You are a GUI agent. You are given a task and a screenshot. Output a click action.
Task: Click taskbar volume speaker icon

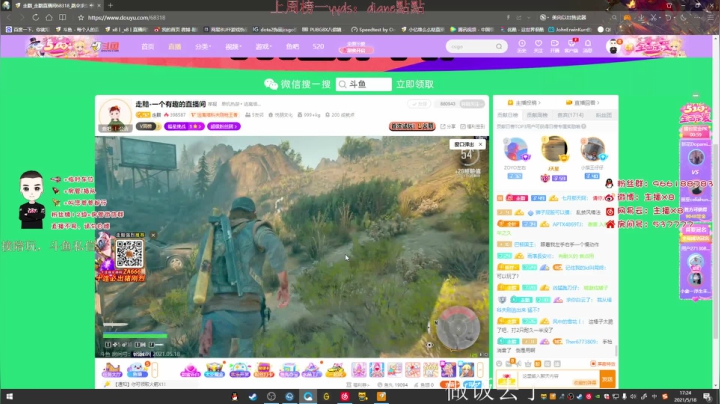tap(633, 397)
